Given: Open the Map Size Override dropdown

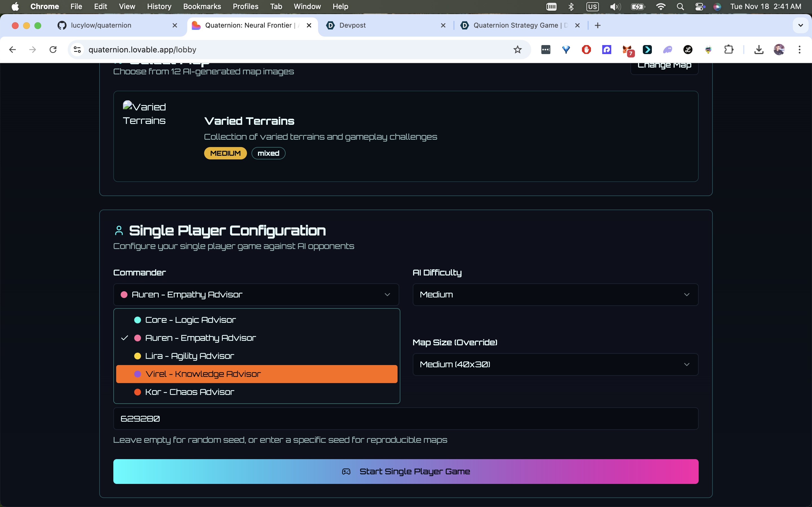Looking at the screenshot, I should (555, 364).
